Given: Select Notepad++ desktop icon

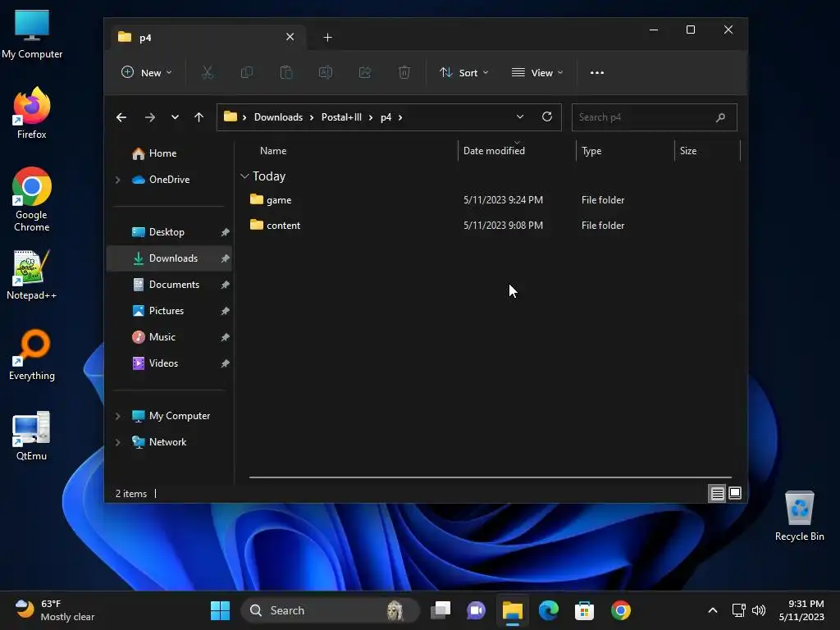Looking at the screenshot, I should [x=32, y=274].
